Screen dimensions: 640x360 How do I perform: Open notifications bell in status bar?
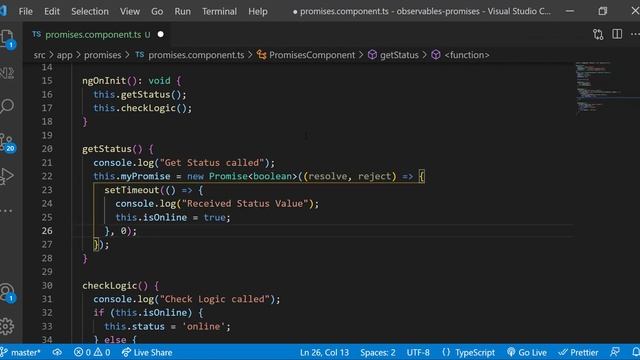pyautogui.click(x=635, y=352)
